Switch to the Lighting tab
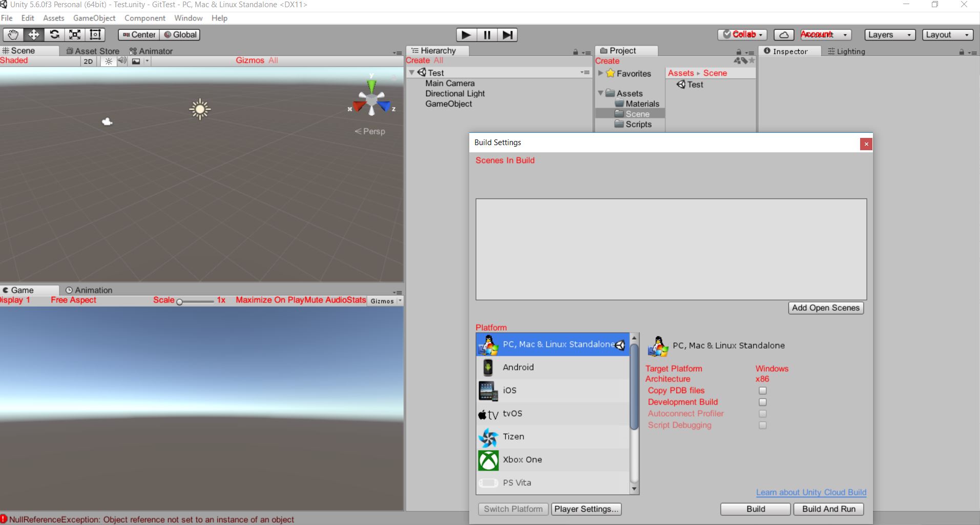This screenshot has width=980, height=525. tap(846, 51)
